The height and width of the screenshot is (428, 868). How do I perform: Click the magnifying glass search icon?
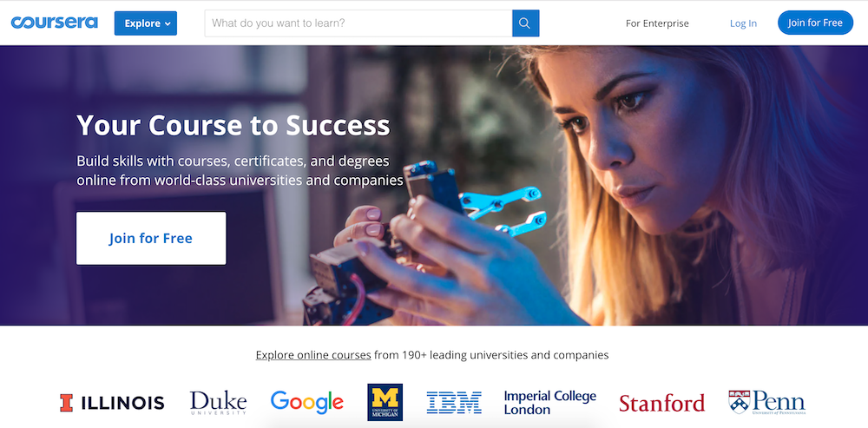525,23
